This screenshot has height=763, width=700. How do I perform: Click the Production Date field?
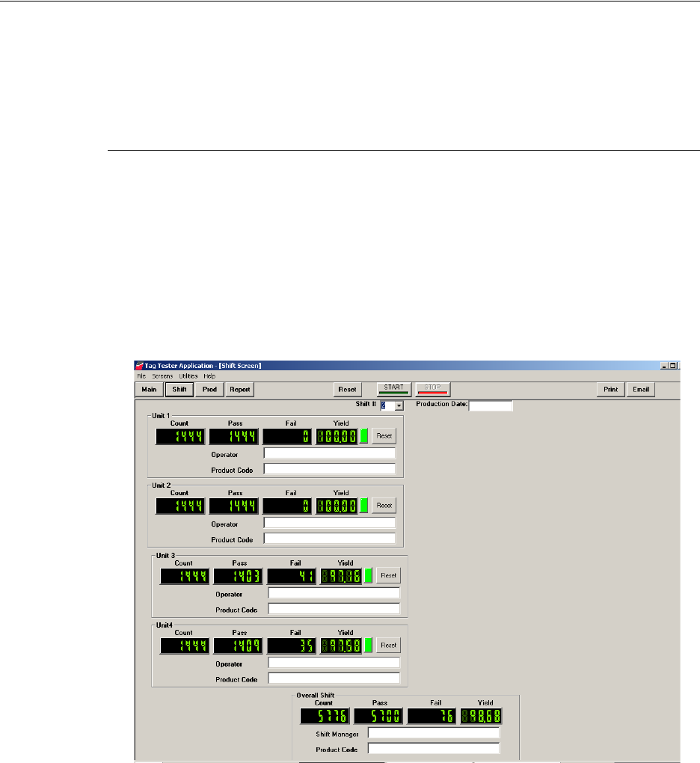tap(491, 405)
